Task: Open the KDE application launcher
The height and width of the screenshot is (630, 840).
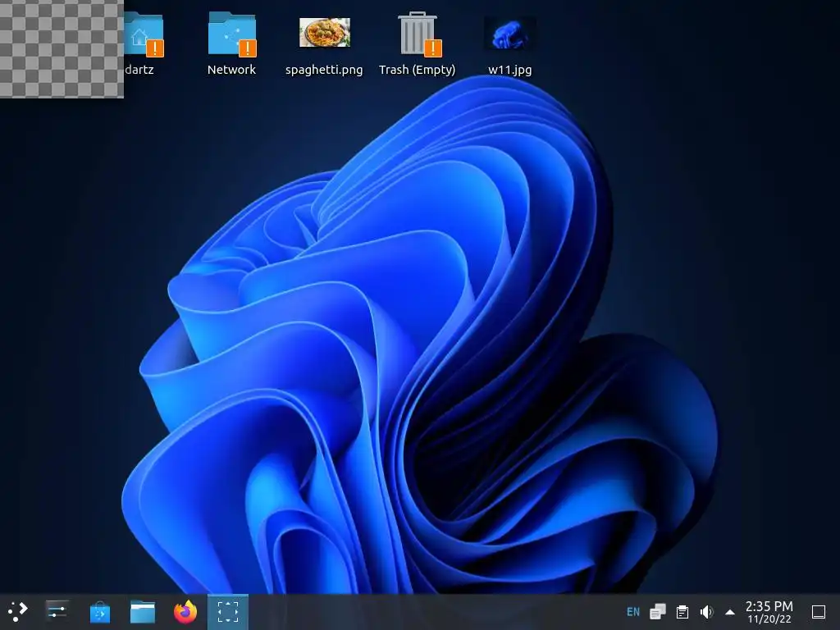Action: click(x=18, y=611)
